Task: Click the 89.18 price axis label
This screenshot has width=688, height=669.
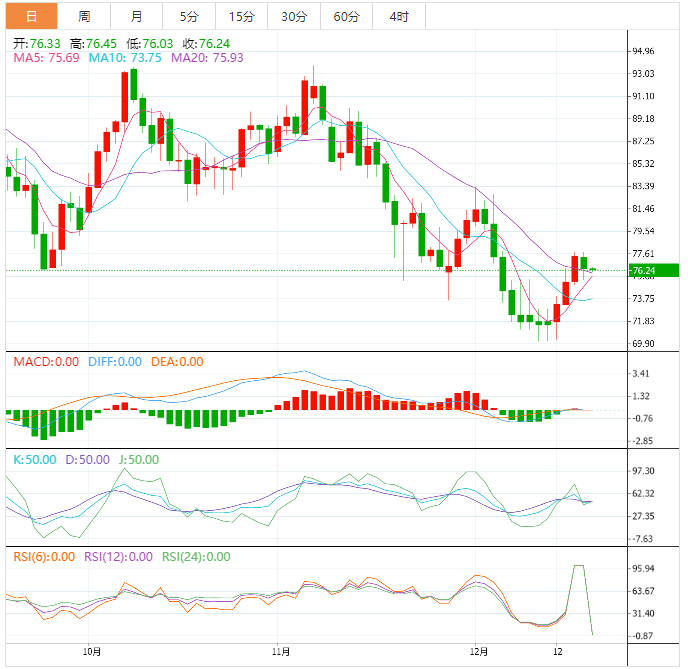Action: point(643,119)
